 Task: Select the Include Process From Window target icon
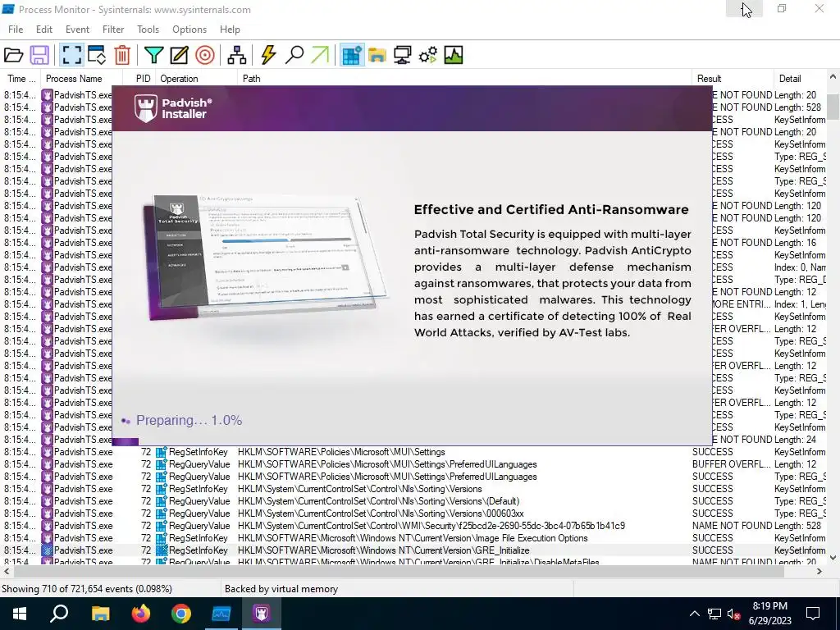pyautogui.click(x=204, y=55)
